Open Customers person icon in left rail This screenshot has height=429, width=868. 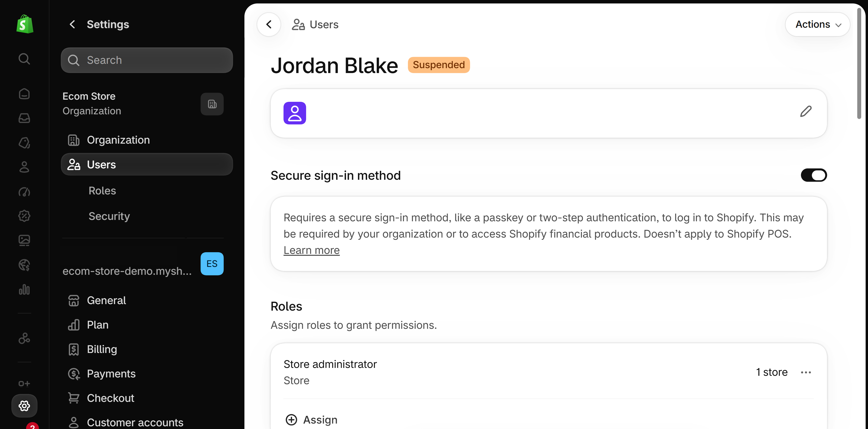click(x=24, y=167)
